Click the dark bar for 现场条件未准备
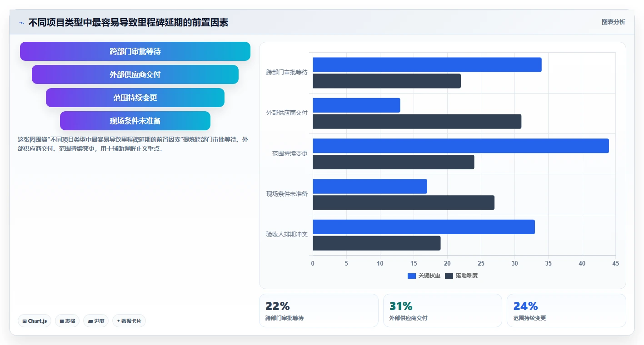 click(x=404, y=202)
